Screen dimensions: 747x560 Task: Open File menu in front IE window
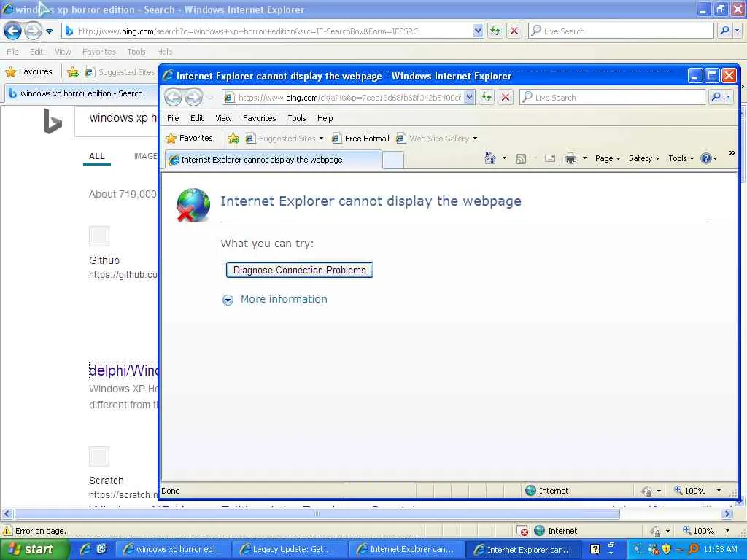[173, 118]
